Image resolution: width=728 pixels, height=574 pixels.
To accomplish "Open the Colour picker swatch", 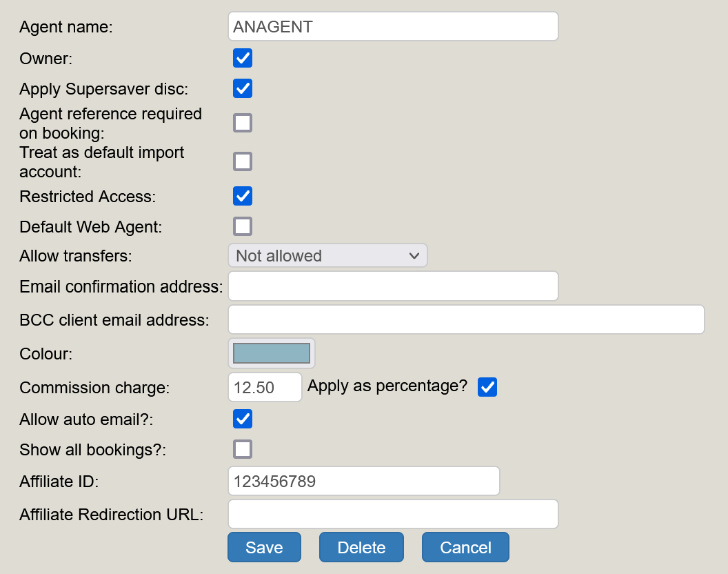I will coord(272,353).
